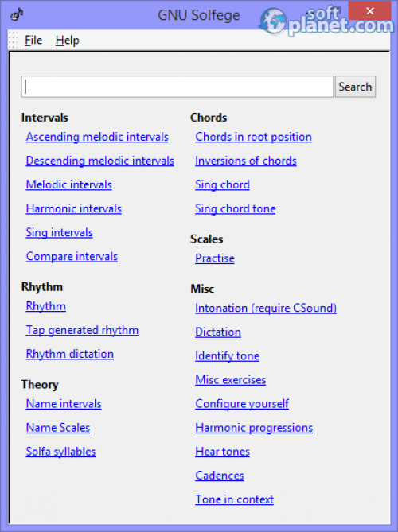The width and height of the screenshot is (398, 532).
Task: Click the GNU Solfege app icon in title bar
Action: tap(17, 14)
